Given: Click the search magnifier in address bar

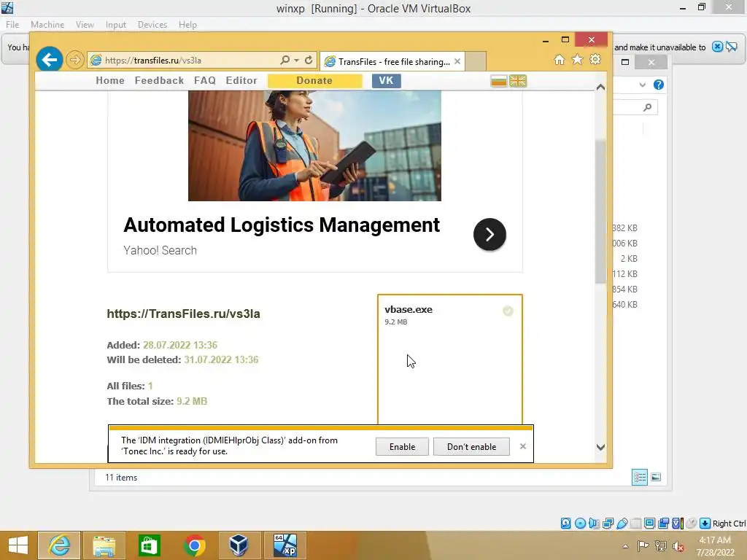Looking at the screenshot, I should click(x=285, y=60).
